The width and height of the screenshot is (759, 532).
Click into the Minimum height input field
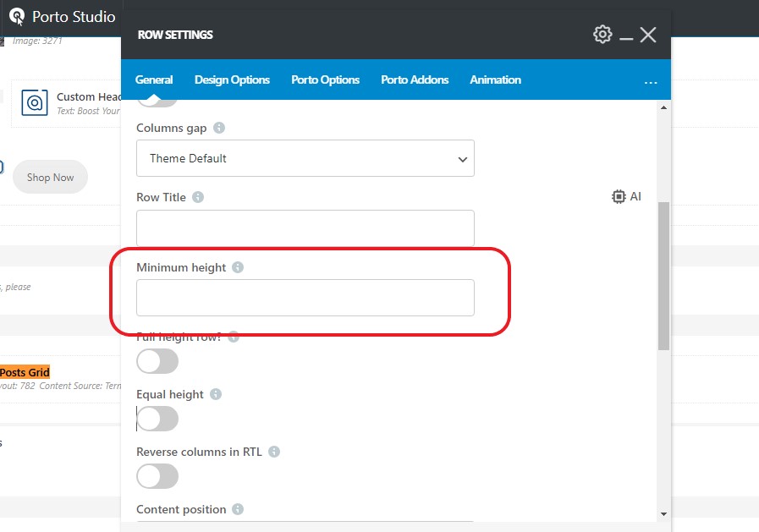point(305,298)
